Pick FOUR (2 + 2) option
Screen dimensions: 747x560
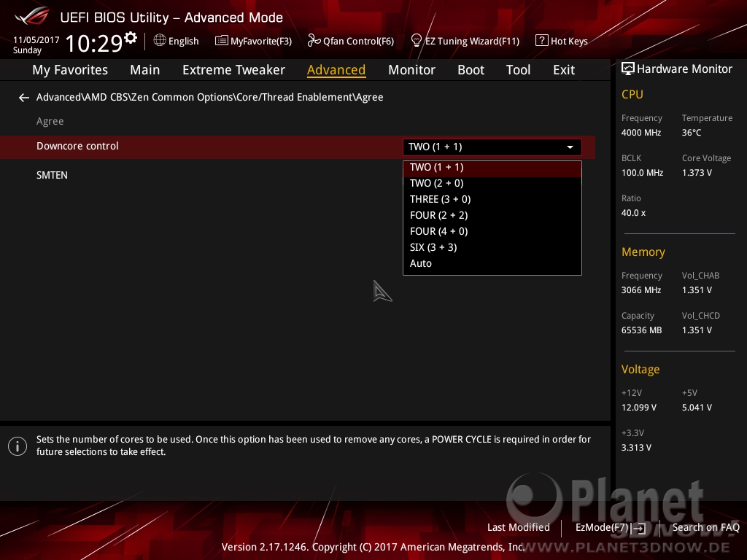(x=492, y=215)
